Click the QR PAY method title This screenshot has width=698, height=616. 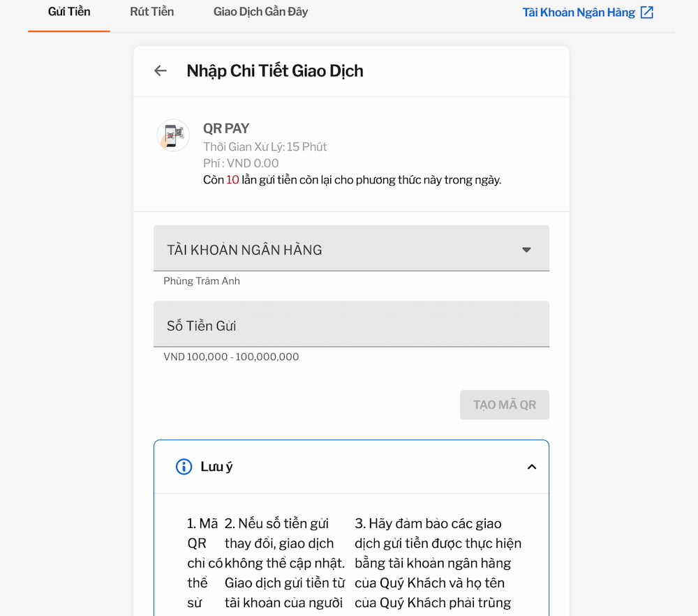coord(226,128)
